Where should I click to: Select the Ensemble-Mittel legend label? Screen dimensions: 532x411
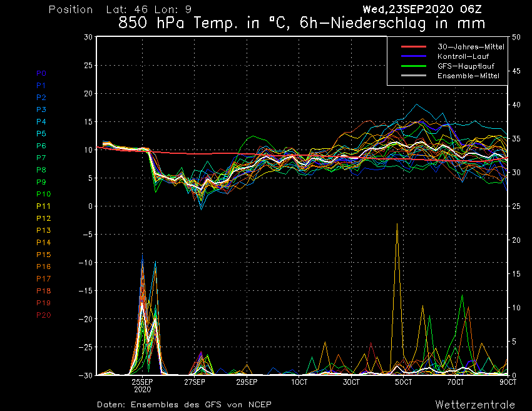pos(468,76)
